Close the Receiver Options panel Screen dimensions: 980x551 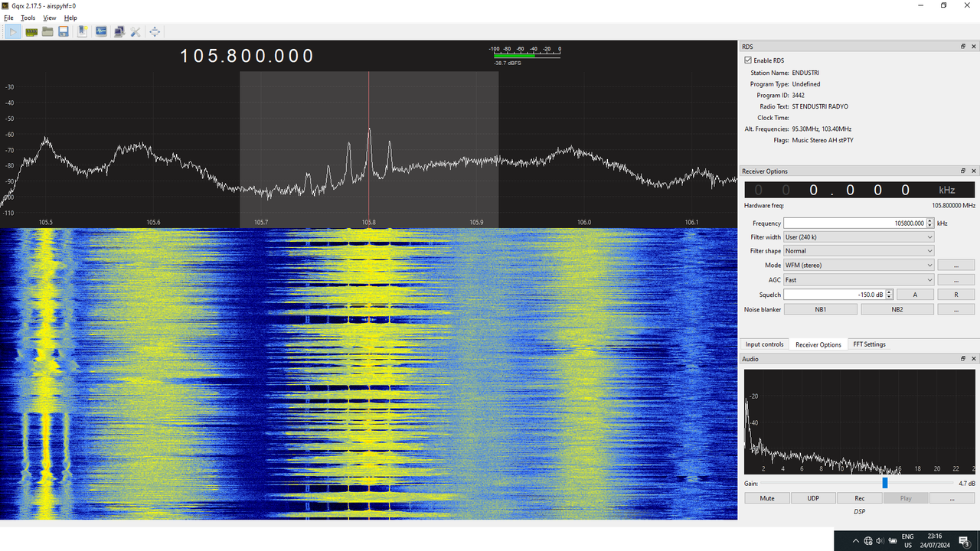[974, 171]
